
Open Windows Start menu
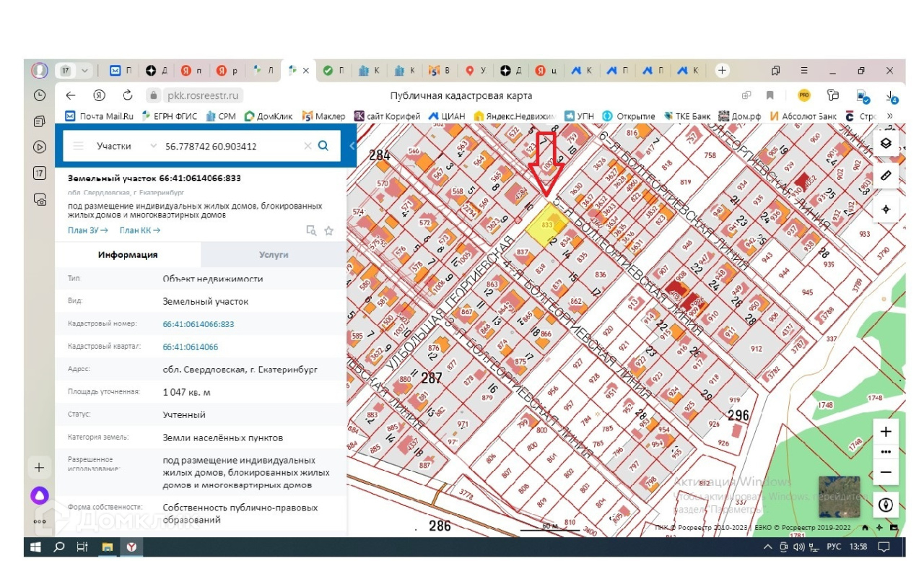click(35, 547)
